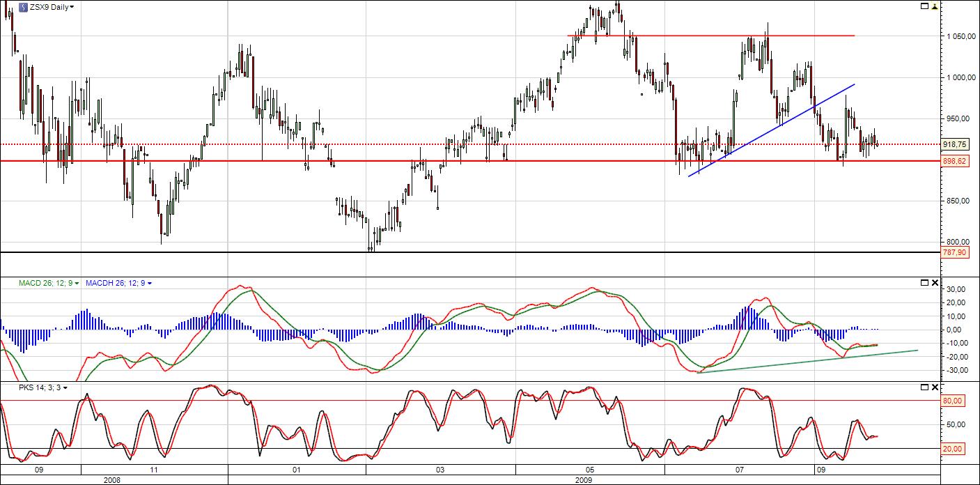980x485 pixels.
Task: Click the -0,00 zero label on MACD axis
Action: pyautogui.click(x=955, y=330)
